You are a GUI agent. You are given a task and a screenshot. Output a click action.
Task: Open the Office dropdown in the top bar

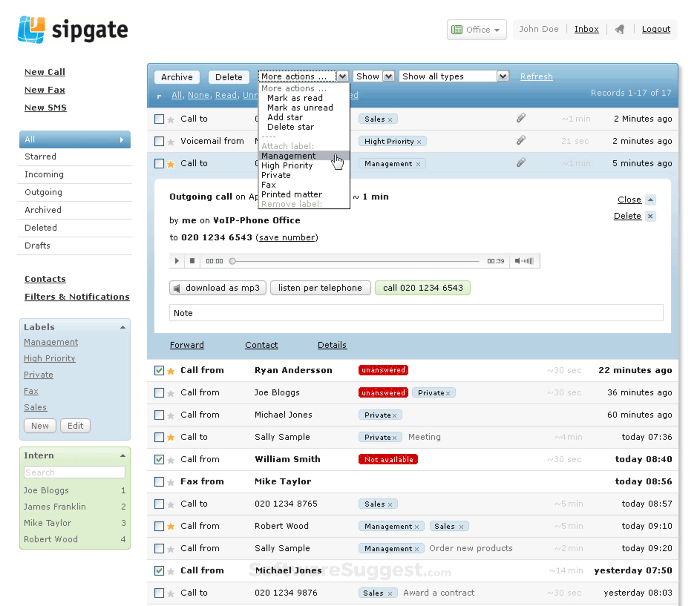coord(476,29)
